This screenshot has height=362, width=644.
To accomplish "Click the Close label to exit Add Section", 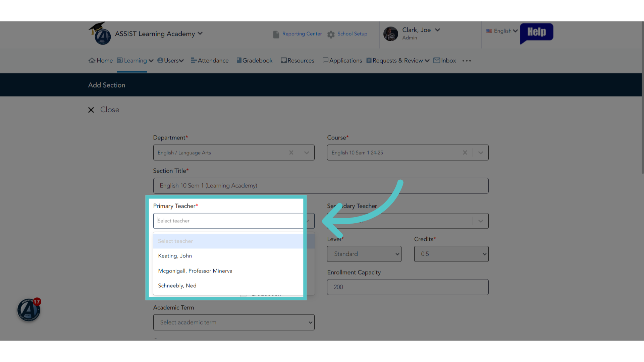I will (110, 110).
